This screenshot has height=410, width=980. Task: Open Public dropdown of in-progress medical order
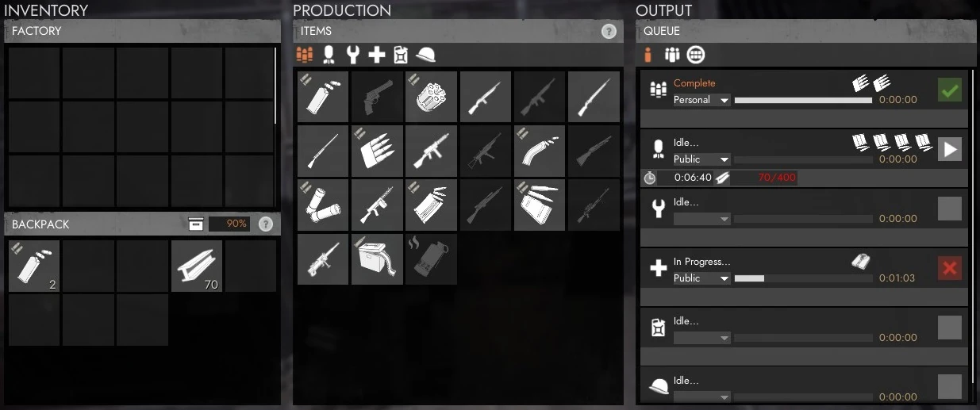click(701, 278)
